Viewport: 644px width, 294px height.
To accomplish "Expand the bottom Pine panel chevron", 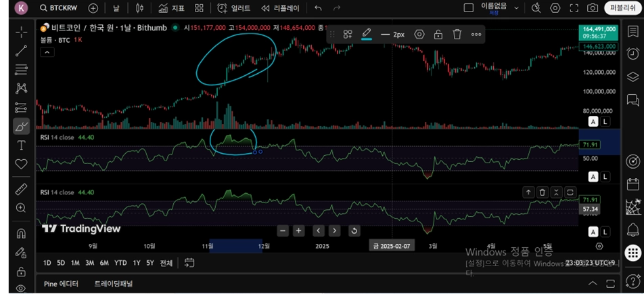I will coord(593,284).
